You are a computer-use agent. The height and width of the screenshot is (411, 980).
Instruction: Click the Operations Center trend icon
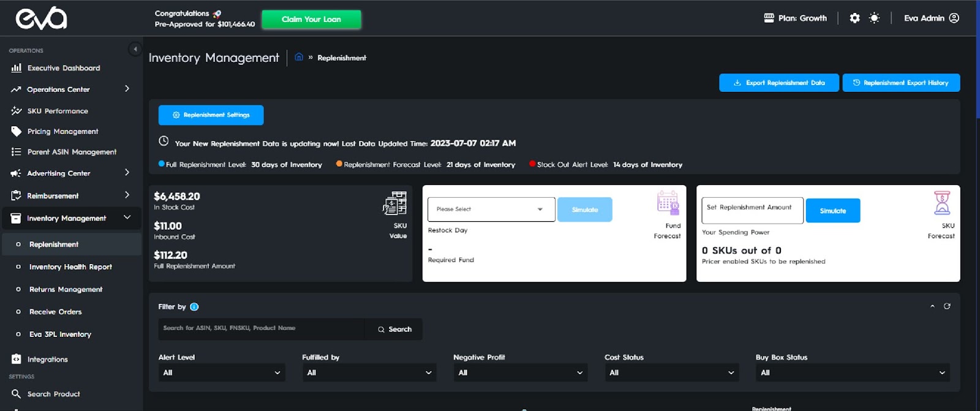click(x=16, y=89)
